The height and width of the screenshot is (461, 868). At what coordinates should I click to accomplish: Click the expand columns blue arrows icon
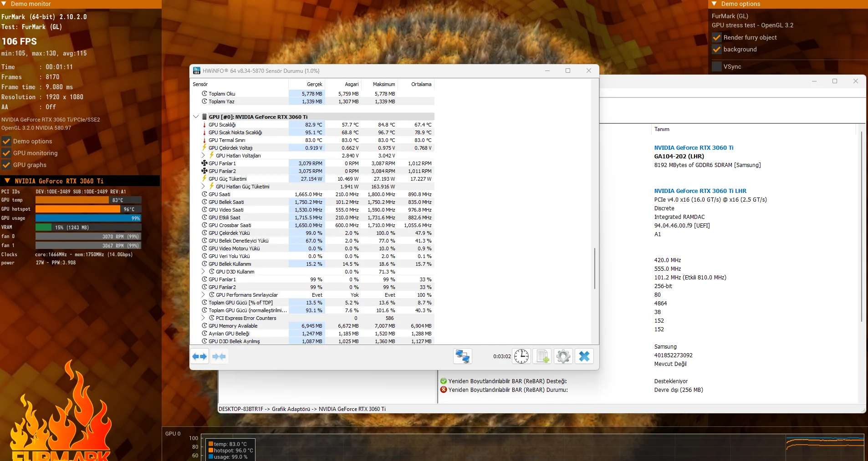[199, 356]
